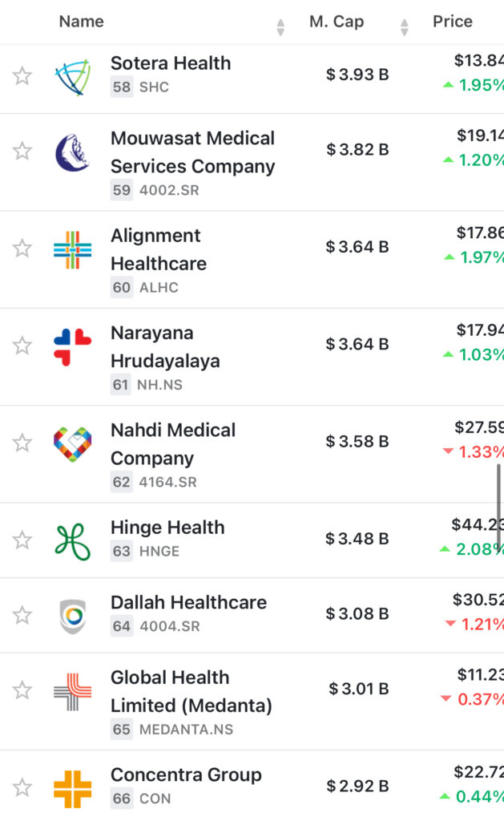Click the Name column header
The width and height of the screenshot is (504, 821).
click(82, 22)
